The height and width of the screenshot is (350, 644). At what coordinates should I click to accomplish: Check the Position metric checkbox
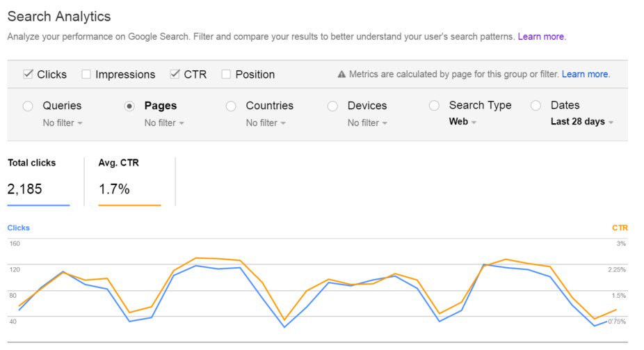[226, 74]
